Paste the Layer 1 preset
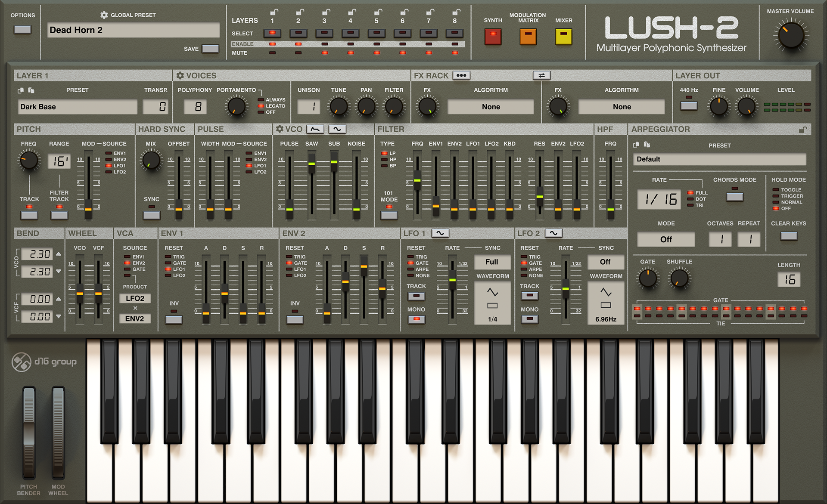 pos(31,90)
